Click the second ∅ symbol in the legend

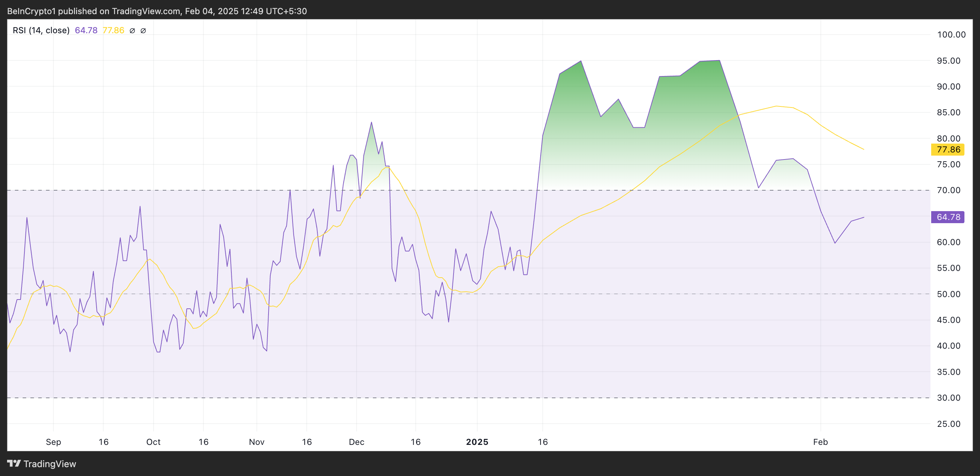(x=143, y=30)
